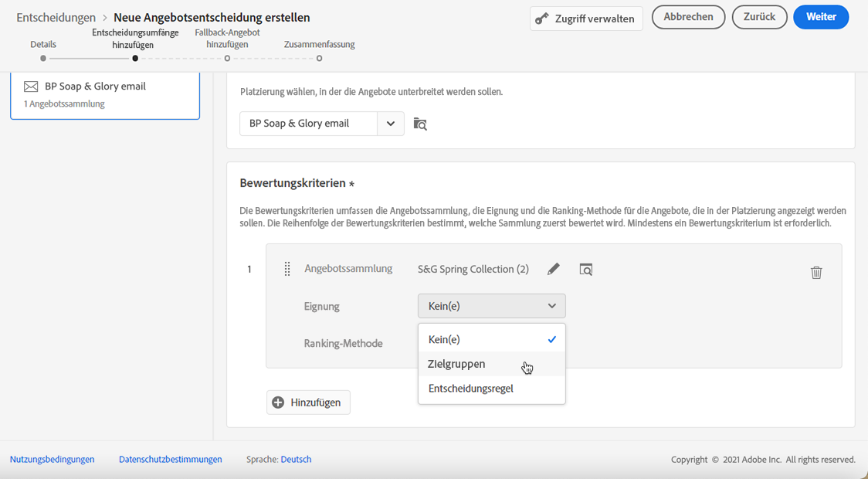
Task: Click the pencil edit icon for Angebotssammlung
Action: (554, 269)
